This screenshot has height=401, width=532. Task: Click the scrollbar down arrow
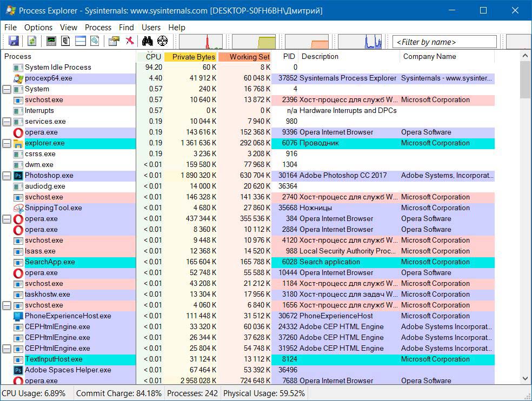(525, 379)
